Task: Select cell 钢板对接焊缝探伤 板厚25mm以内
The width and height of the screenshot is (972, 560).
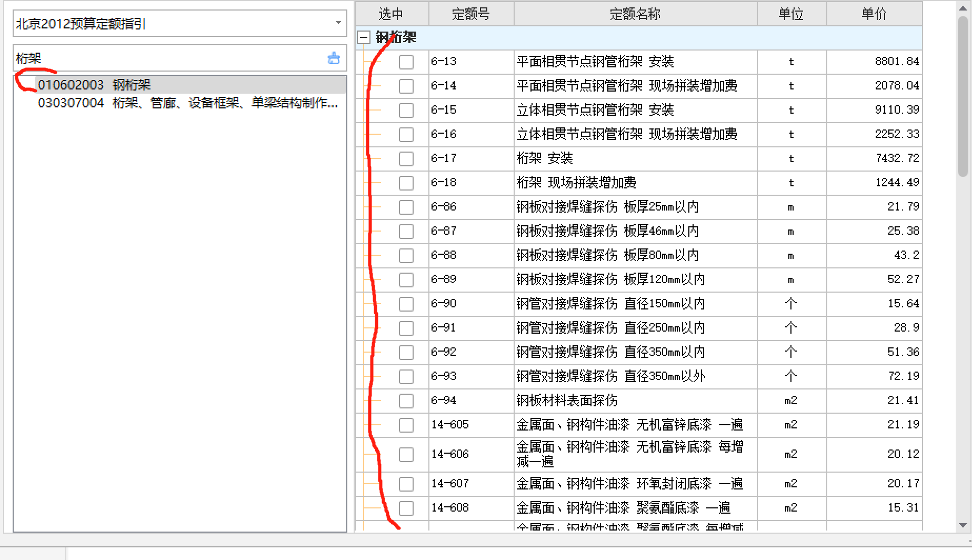Action: pyautogui.click(x=635, y=207)
